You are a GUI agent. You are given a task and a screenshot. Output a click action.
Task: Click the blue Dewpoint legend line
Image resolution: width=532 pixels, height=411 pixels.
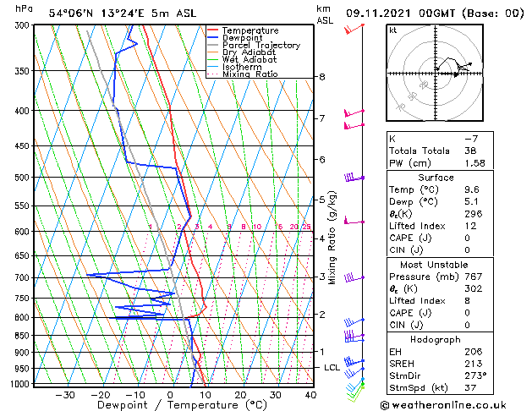(x=212, y=38)
